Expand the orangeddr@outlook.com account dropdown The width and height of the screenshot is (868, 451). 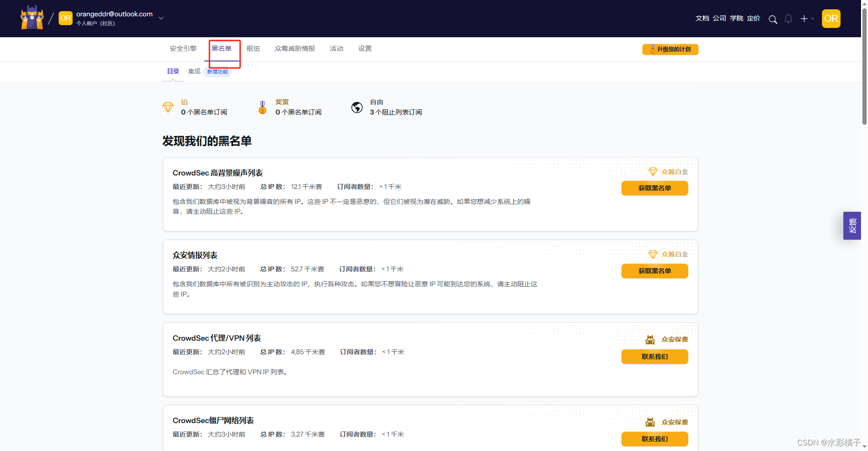(x=161, y=18)
